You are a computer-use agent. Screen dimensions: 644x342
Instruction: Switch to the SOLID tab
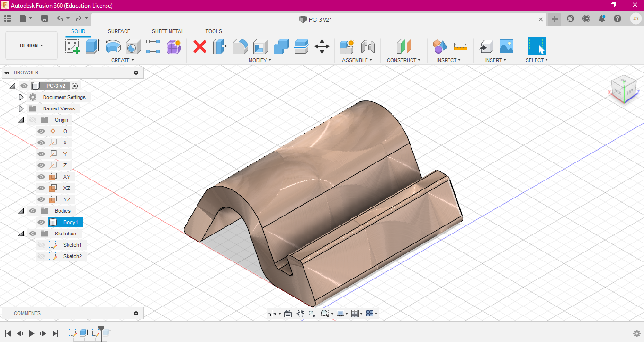[x=78, y=31]
